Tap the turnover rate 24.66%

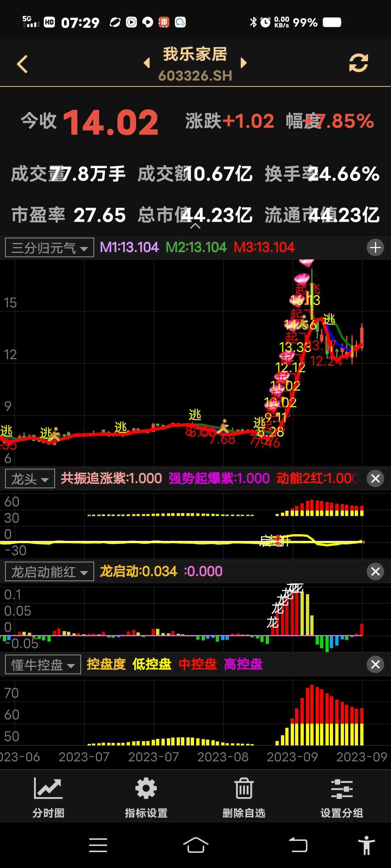pos(344,174)
